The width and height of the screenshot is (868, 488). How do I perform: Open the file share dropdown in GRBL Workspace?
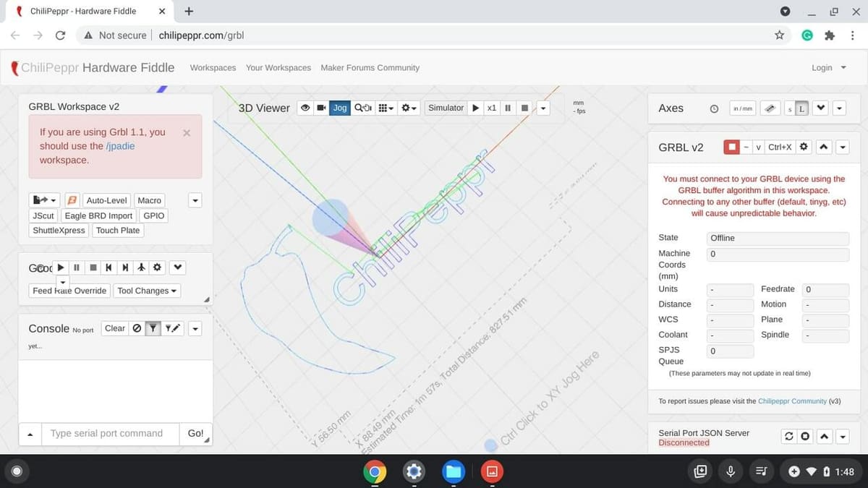[45, 200]
